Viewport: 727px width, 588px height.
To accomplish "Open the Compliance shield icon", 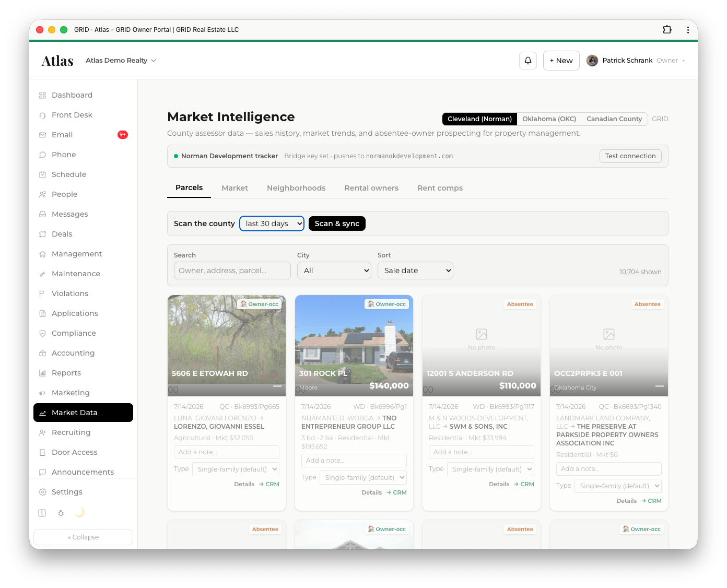I will (x=42, y=333).
